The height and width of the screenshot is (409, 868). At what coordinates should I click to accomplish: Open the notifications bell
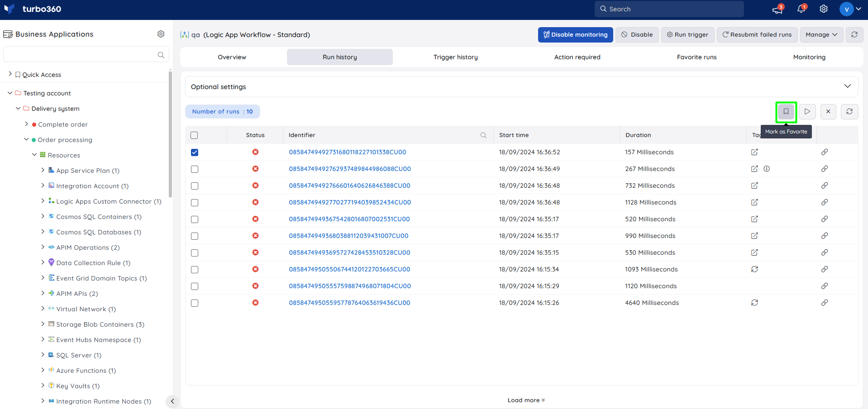tap(801, 9)
